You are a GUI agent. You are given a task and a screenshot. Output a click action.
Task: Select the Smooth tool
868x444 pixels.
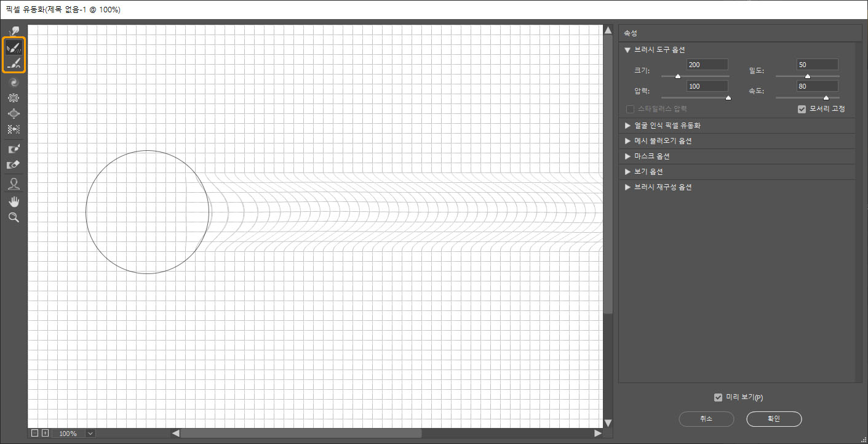pos(14,63)
